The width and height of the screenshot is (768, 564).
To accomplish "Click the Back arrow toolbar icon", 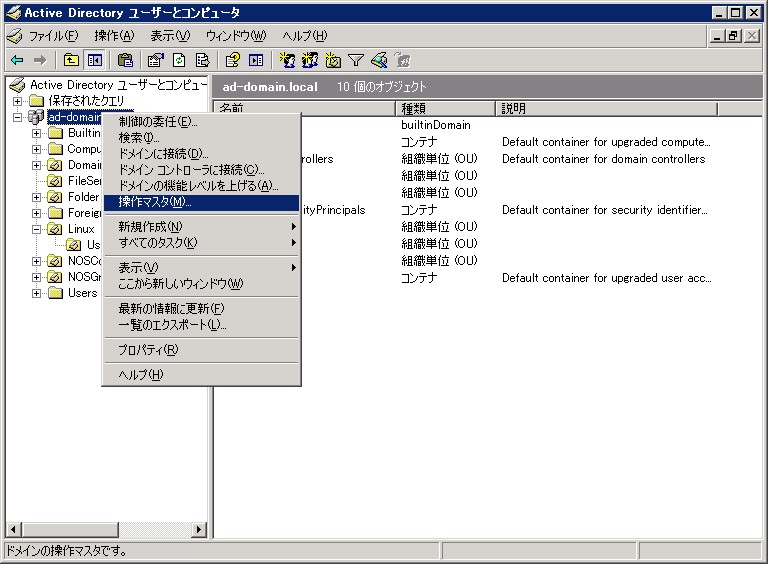I will [x=17, y=60].
